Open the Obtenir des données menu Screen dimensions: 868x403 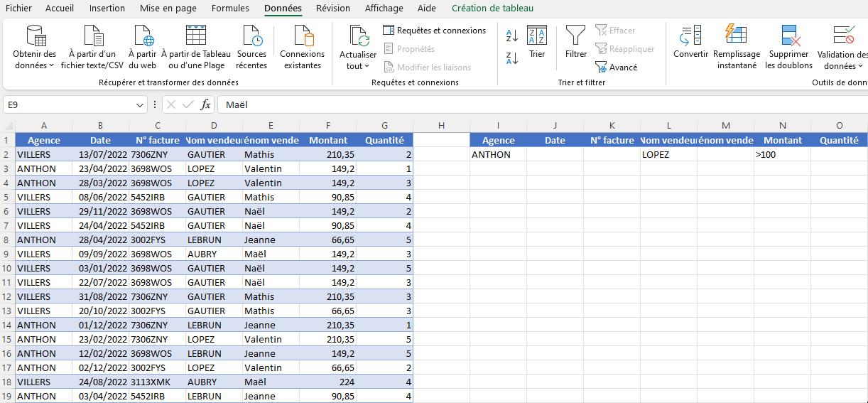[x=34, y=47]
